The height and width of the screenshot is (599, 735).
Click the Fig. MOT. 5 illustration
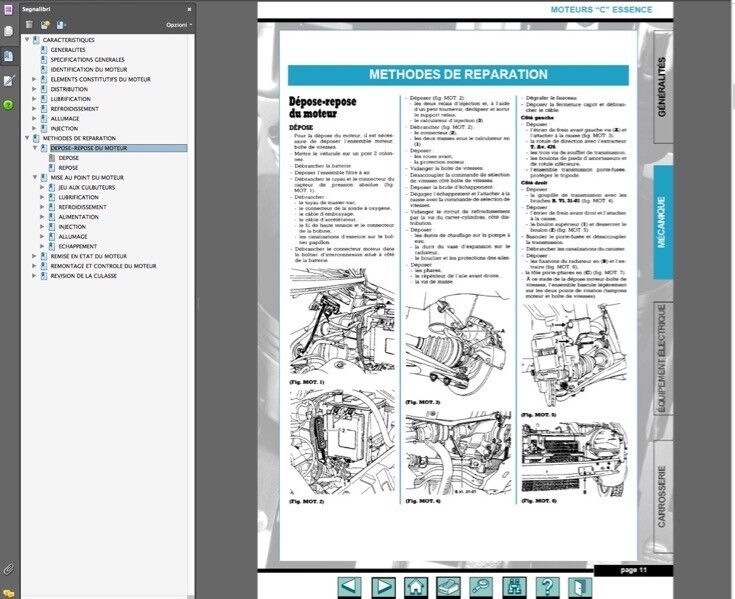574,357
